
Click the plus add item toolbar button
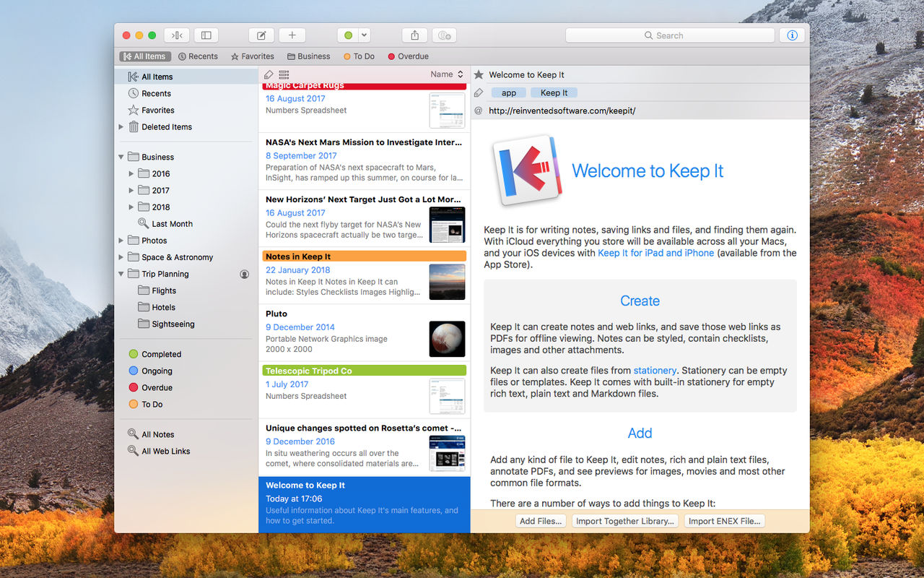292,35
